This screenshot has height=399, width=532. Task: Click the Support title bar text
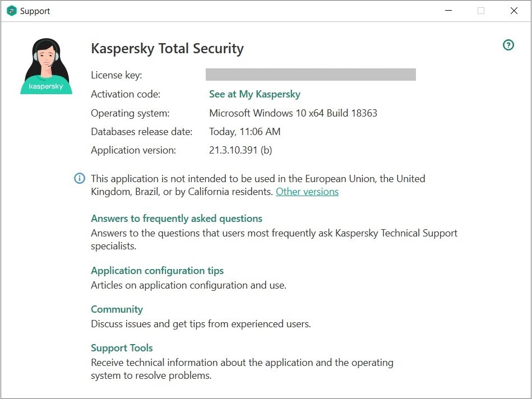[35, 11]
